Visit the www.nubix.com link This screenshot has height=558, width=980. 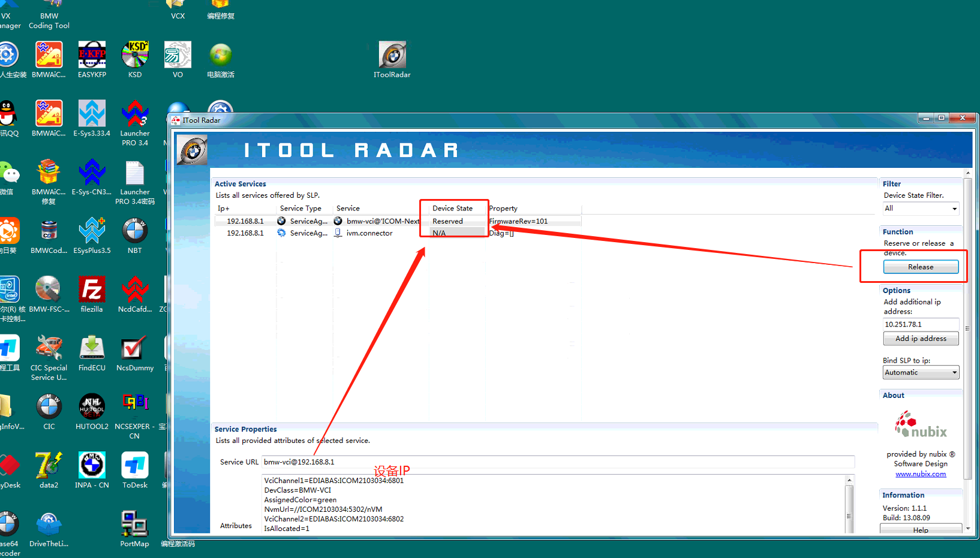click(x=921, y=474)
